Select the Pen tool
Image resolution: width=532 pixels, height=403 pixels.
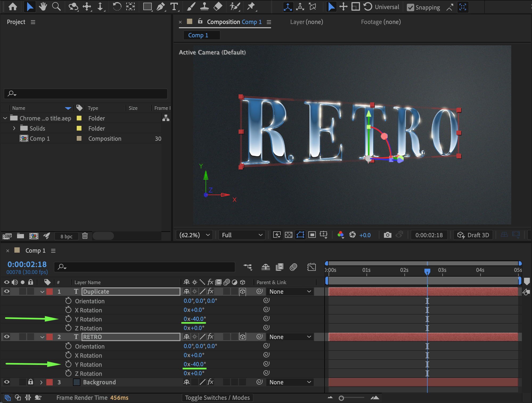161,7
